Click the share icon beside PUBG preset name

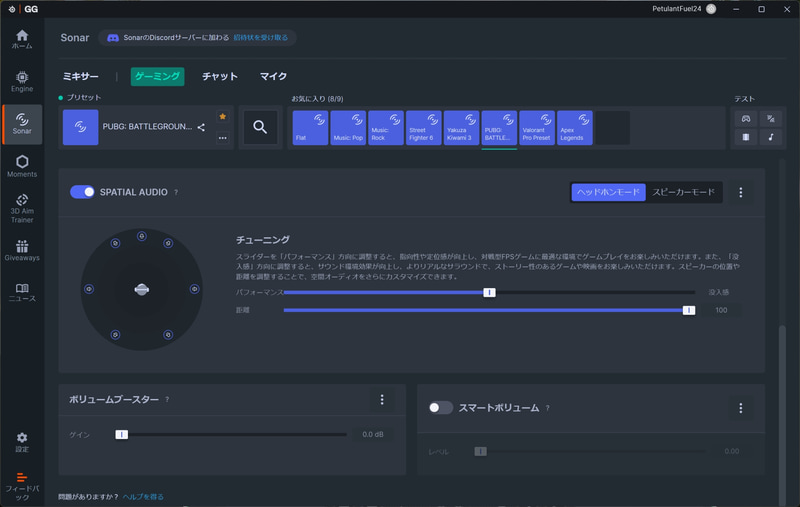(201, 128)
